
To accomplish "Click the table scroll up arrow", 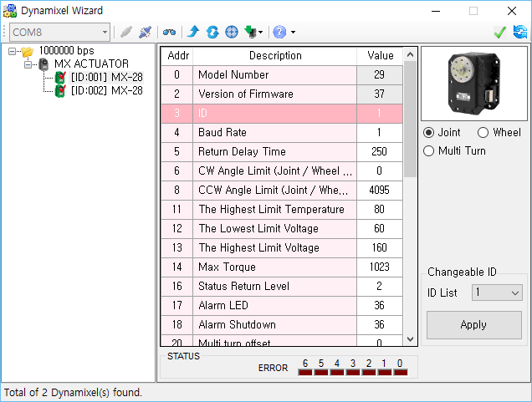I will [x=410, y=54].
